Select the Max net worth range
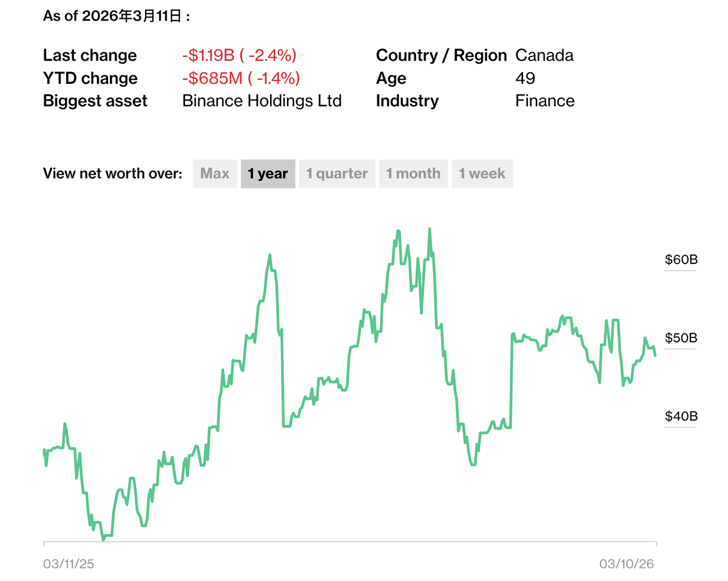The image size is (728, 581). pos(215,174)
